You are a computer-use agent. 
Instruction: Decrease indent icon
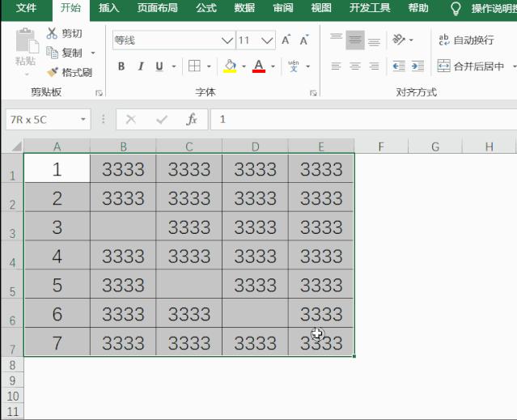pos(399,66)
